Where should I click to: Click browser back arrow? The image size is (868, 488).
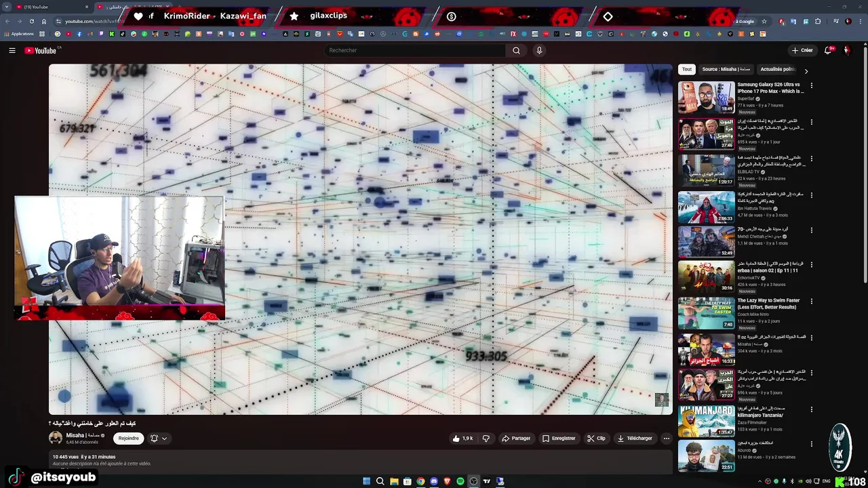click(7, 21)
